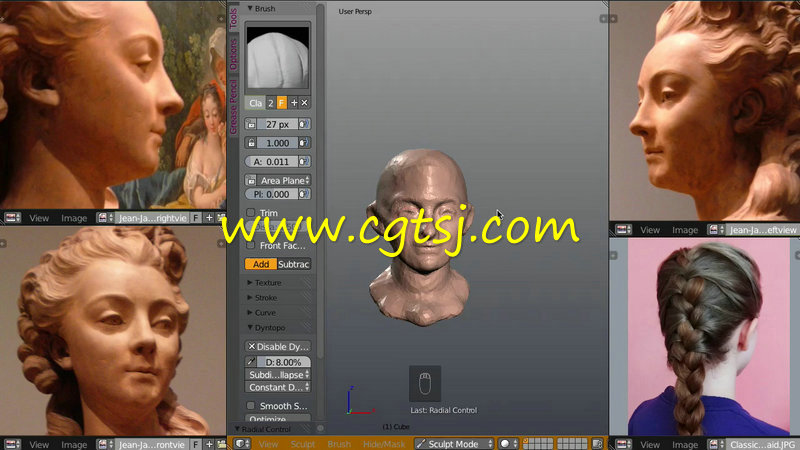Open editor type icon in leftview image editor
The image size is (800, 450).
(x=623, y=230)
